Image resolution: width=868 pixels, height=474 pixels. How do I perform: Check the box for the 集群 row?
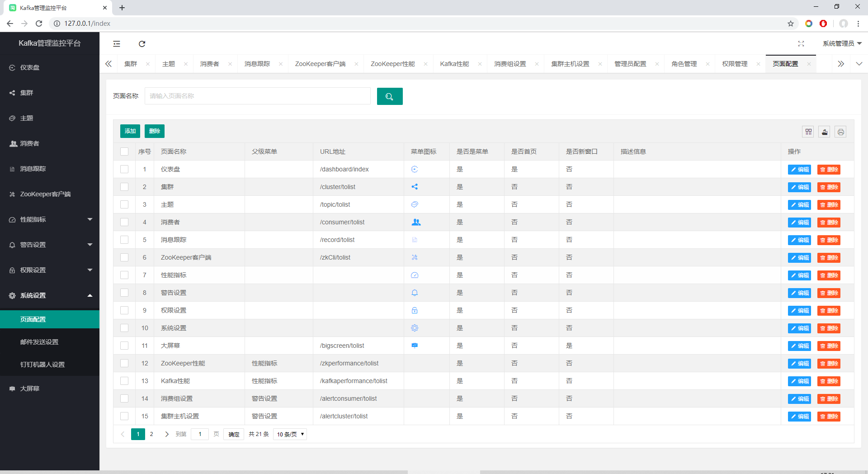point(124,187)
